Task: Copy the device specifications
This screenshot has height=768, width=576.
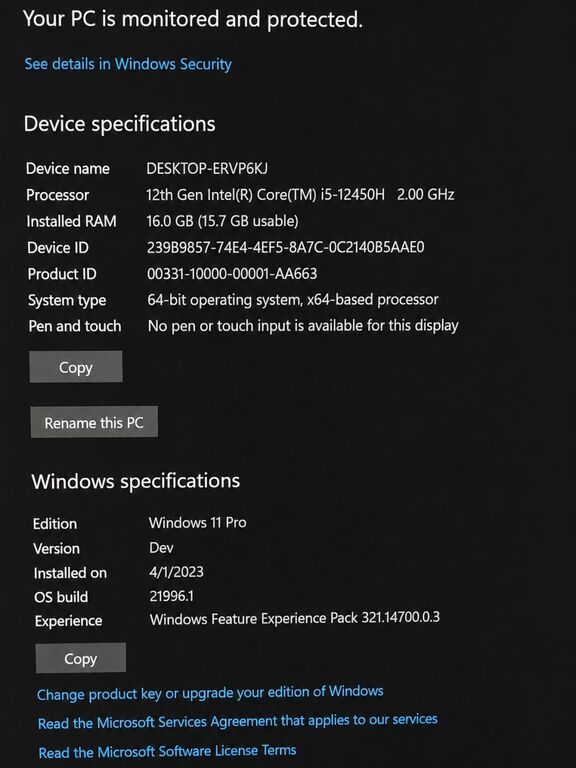Action: point(76,367)
